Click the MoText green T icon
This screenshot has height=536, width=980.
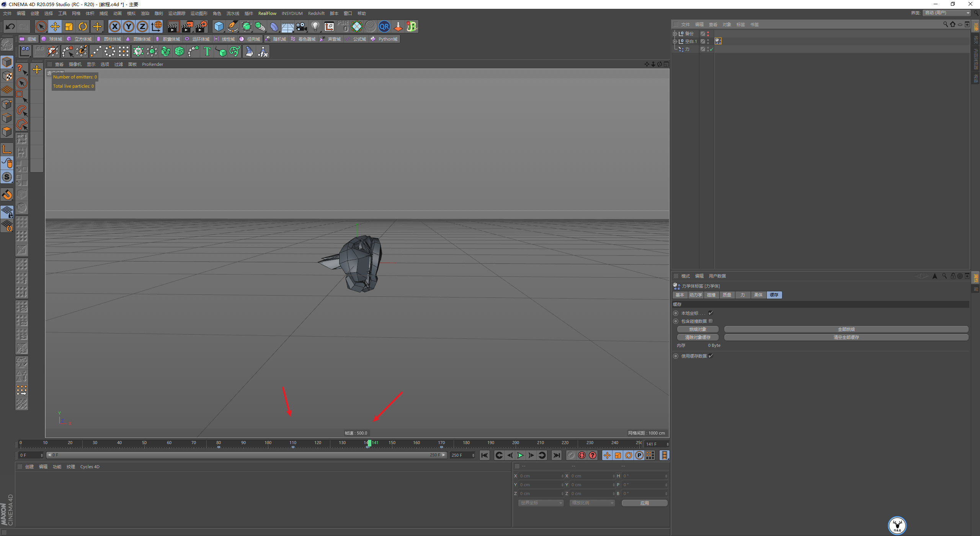(x=207, y=51)
